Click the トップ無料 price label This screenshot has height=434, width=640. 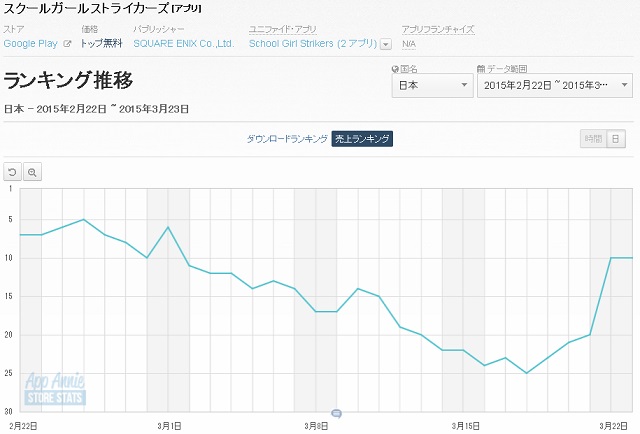[x=102, y=44]
